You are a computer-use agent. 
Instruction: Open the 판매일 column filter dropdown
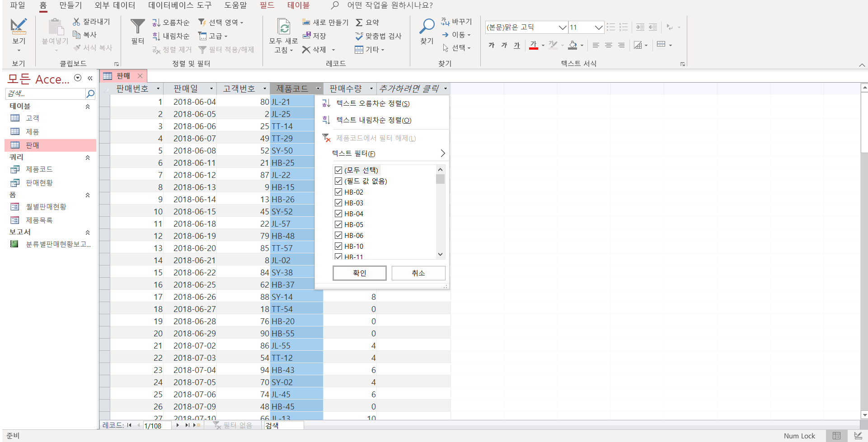(x=211, y=89)
